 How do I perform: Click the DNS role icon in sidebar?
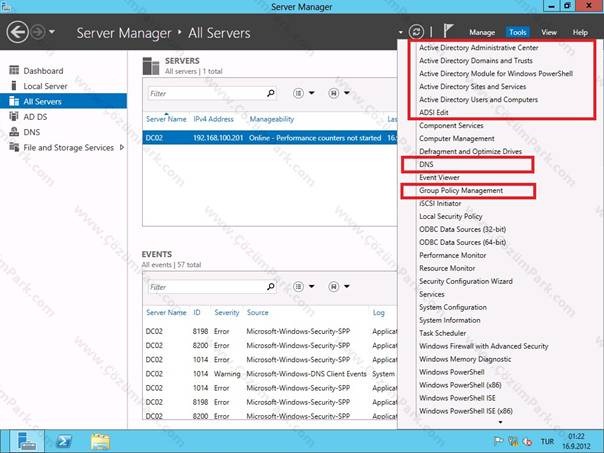(x=14, y=132)
